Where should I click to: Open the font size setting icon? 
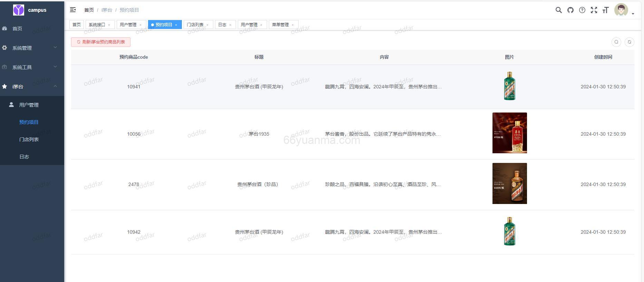coord(605,10)
